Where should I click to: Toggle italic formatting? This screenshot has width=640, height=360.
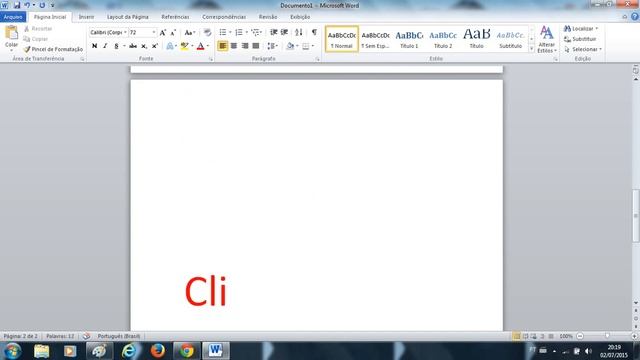coord(105,46)
